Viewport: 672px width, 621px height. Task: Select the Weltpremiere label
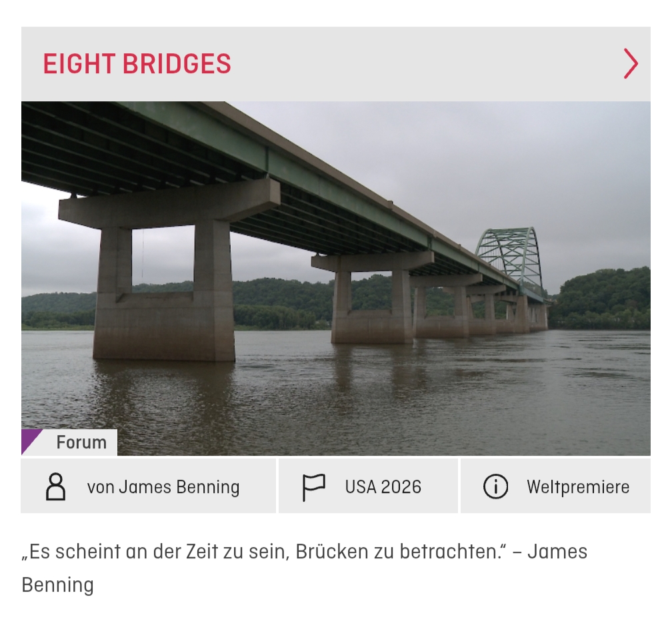(578, 487)
